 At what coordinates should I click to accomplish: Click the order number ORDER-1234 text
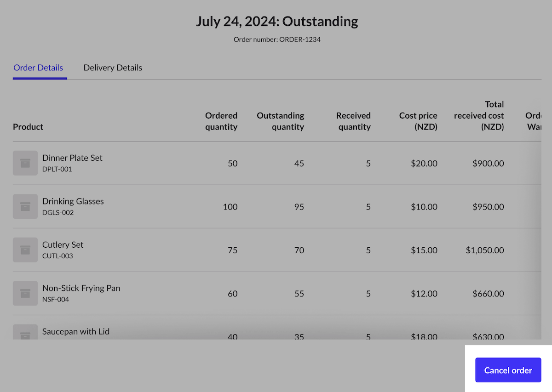click(x=277, y=40)
